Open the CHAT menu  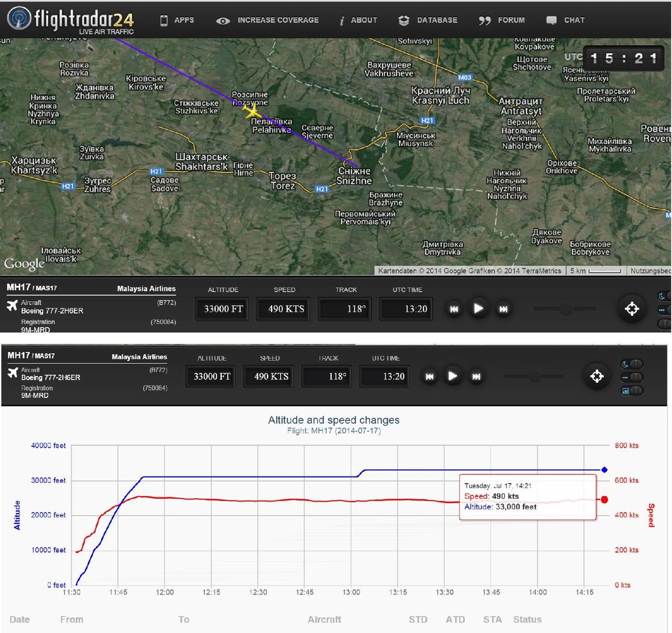point(566,20)
